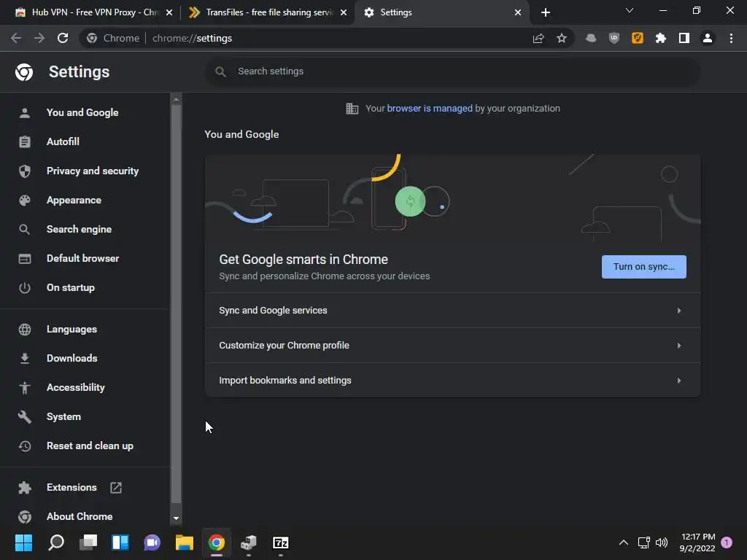Open the clock and date panel
747x560 pixels.
tap(697, 542)
